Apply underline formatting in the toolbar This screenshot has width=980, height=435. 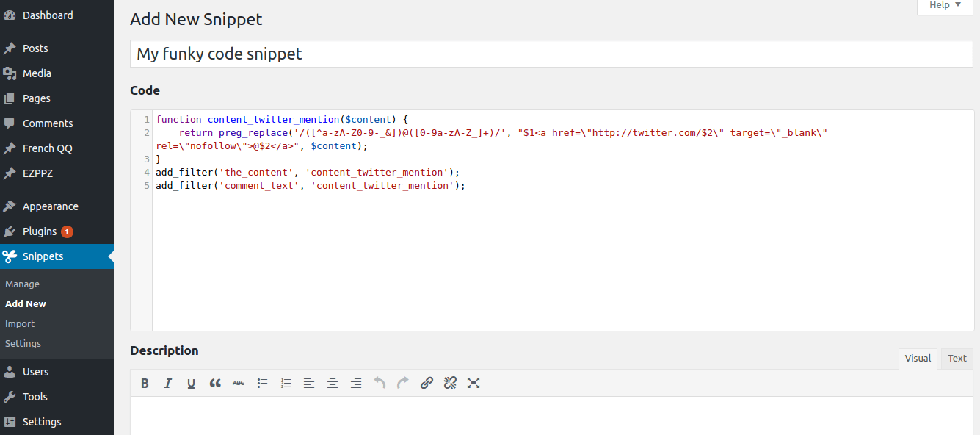[x=192, y=383]
